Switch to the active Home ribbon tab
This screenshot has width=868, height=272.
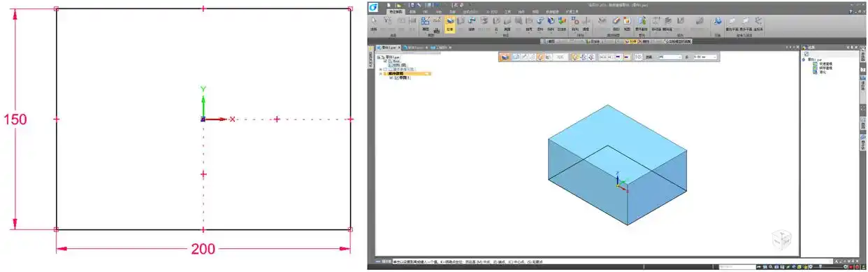click(396, 12)
